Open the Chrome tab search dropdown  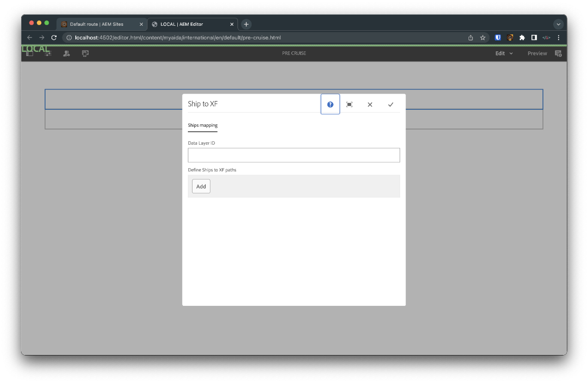click(558, 24)
